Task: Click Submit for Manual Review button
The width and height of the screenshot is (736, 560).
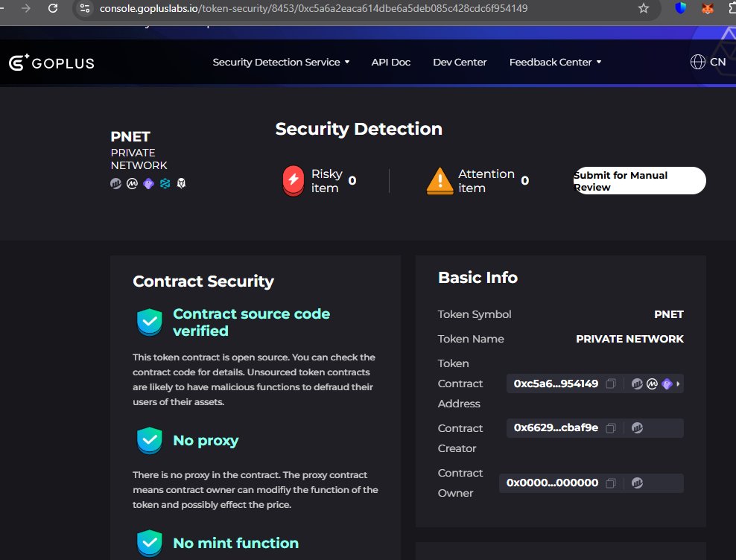Action: pyautogui.click(x=639, y=181)
